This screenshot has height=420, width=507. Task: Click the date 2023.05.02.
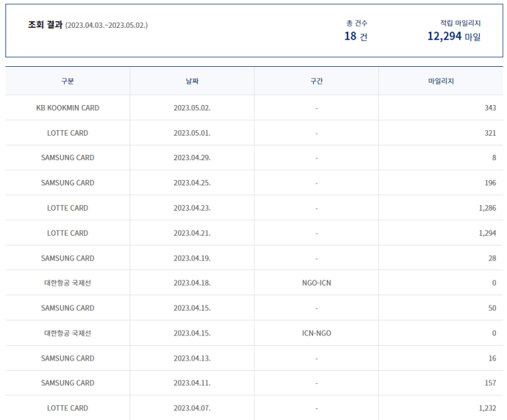(x=192, y=108)
